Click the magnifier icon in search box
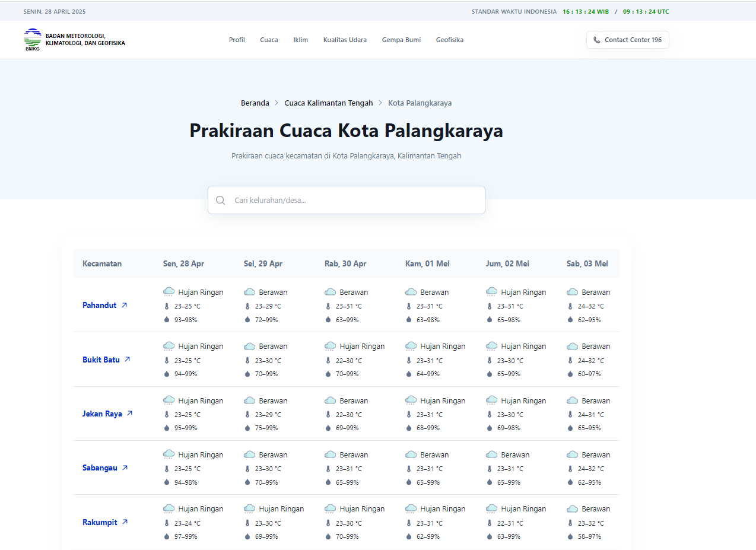Screen dimensions: 756x550 [221, 200]
